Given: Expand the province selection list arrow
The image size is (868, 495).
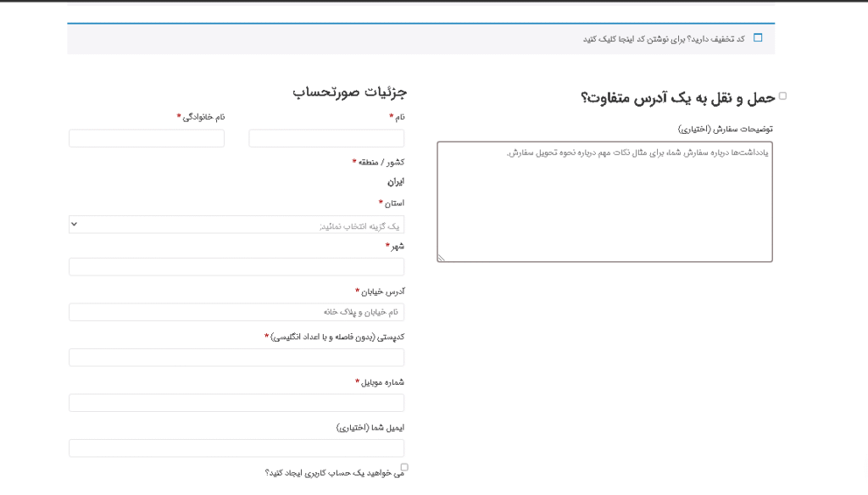Looking at the screenshot, I should point(75,224).
